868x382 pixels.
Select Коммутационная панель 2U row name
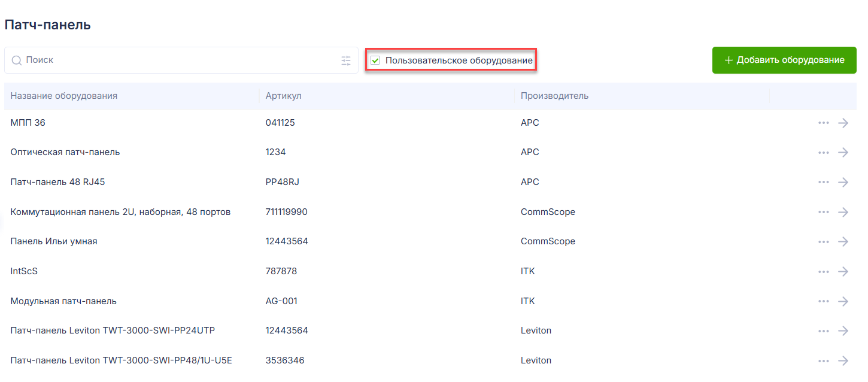pos(120,212)
